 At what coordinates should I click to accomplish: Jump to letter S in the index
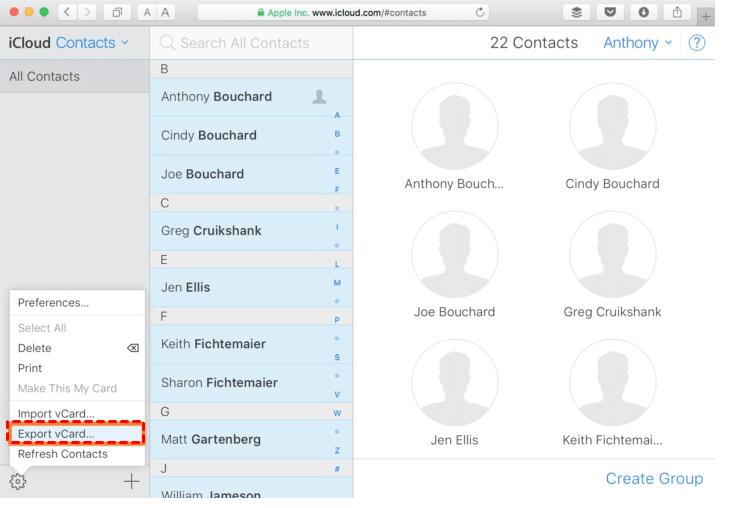pyautogui.click(x=337, y=357)
